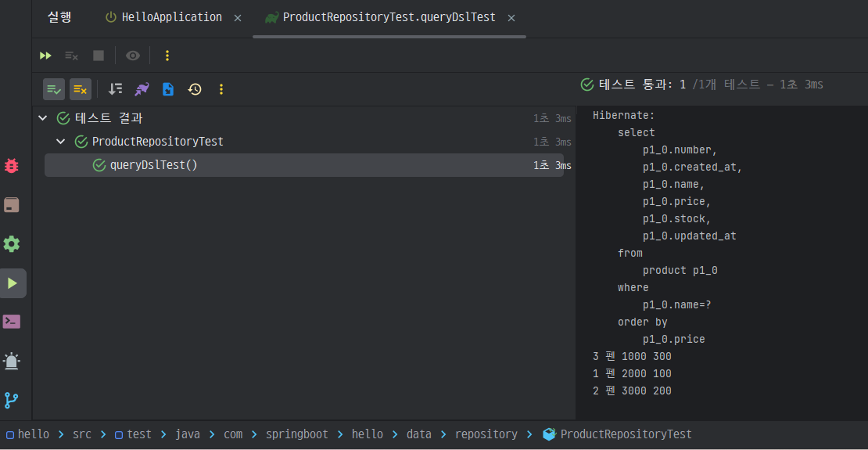Select the ProductRepositoryTest.queryDslTest tab
The width and height of the screenshot is (868, 450).
[389, 17]
